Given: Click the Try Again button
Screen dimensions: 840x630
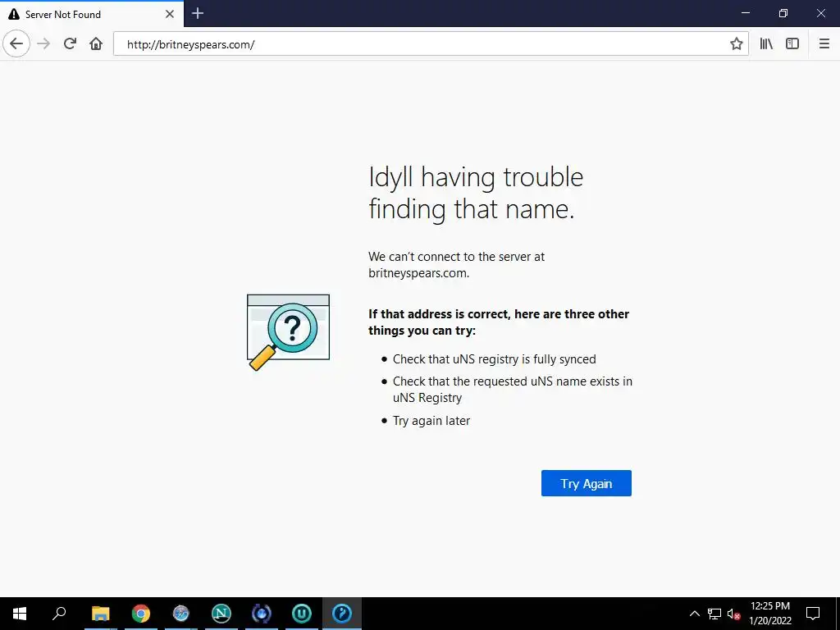Looking at the screenshot, I should coord(586,483).
